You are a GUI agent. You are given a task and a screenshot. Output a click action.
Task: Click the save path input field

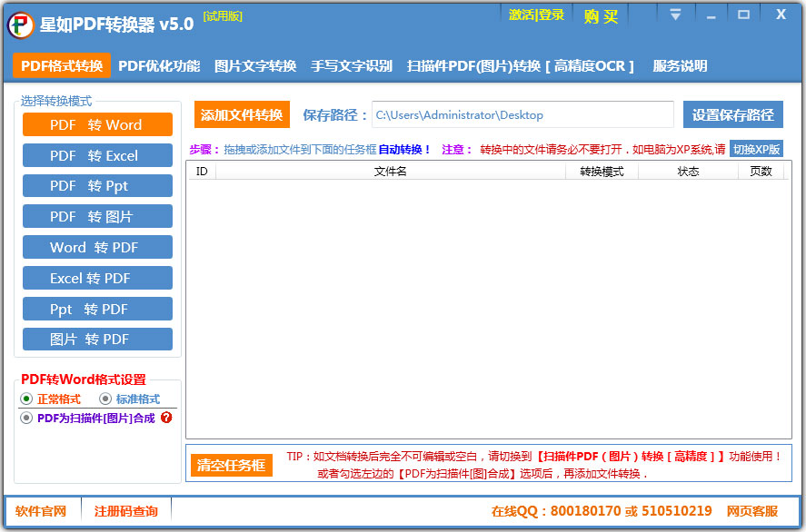click(522, 114)
